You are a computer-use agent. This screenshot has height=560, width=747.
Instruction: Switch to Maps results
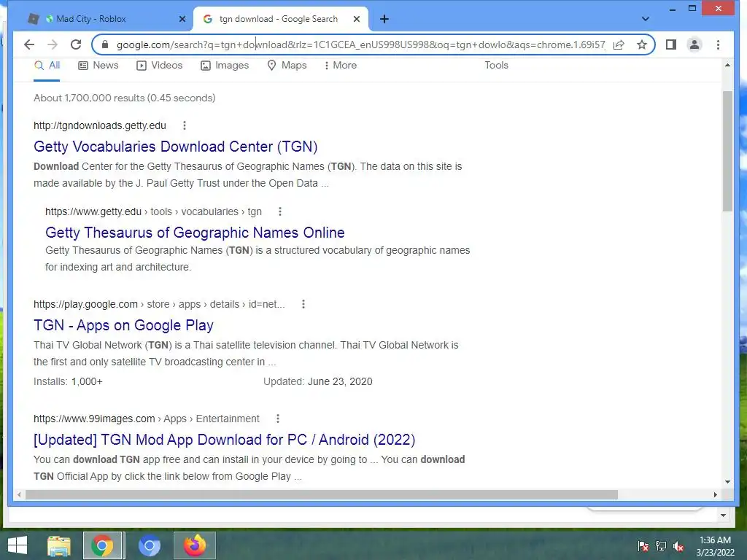click(x=287, y=65)
